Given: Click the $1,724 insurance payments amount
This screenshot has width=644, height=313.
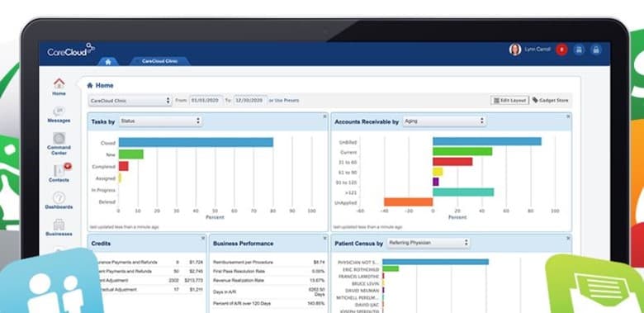Looking at the screenshot, I should [196, 262].
